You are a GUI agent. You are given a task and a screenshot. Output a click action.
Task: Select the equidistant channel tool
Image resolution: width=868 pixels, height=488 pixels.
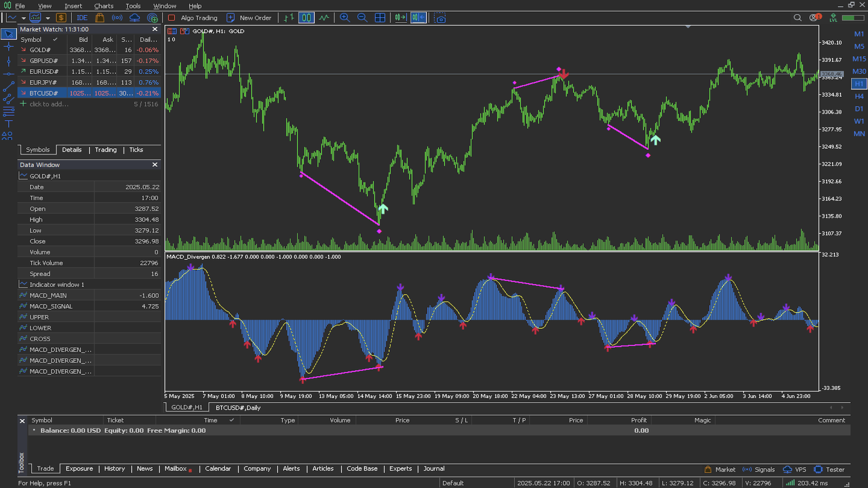pos(9,99)
